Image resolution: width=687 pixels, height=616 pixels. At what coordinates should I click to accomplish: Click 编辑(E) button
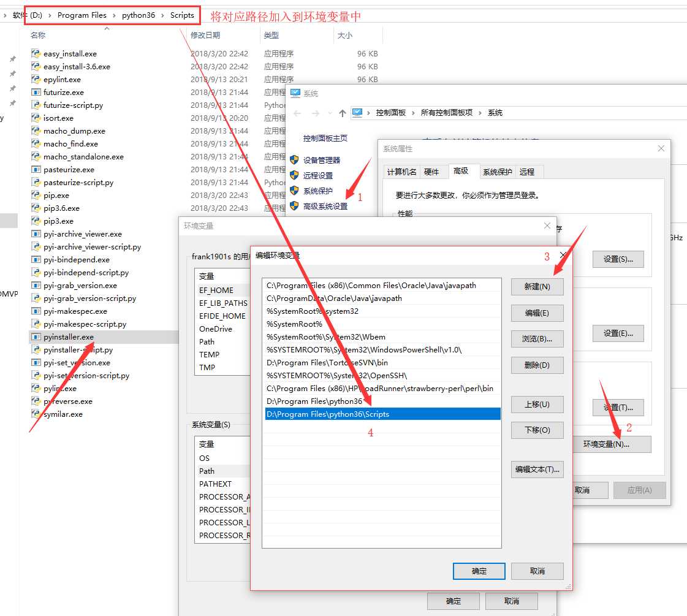537,313
